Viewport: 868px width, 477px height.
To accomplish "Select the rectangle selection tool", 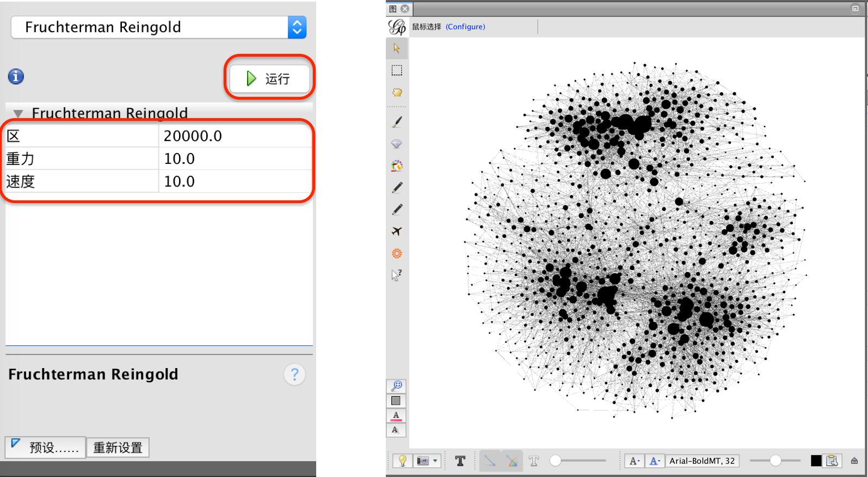I will pos(397,70).
